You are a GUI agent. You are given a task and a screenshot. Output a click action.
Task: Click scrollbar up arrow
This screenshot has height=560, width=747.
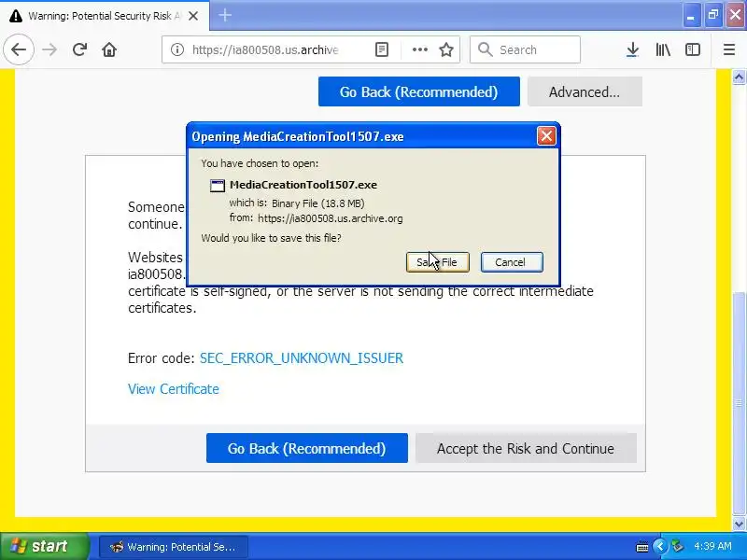pos(739,77)
